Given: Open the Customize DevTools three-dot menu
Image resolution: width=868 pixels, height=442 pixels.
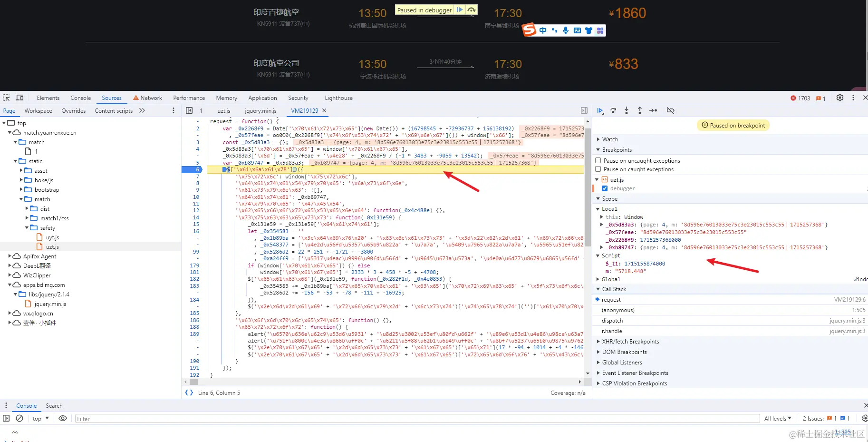Looking at the screenshot, I should coord(853,98).
